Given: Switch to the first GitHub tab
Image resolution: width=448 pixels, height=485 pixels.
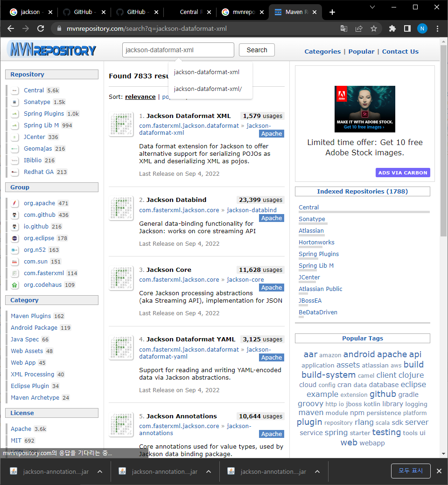Looking at the screenshot, I should (x=84, y=12).
